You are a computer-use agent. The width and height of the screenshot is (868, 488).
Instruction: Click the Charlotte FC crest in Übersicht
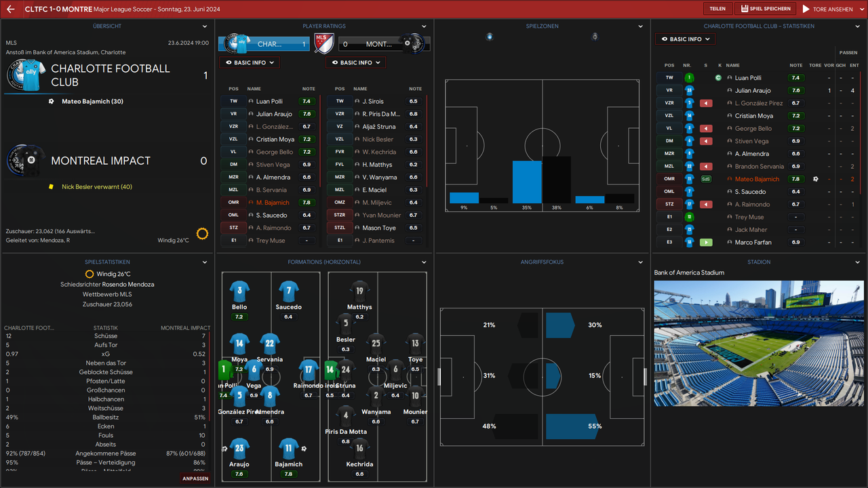[x=26, y=75]
